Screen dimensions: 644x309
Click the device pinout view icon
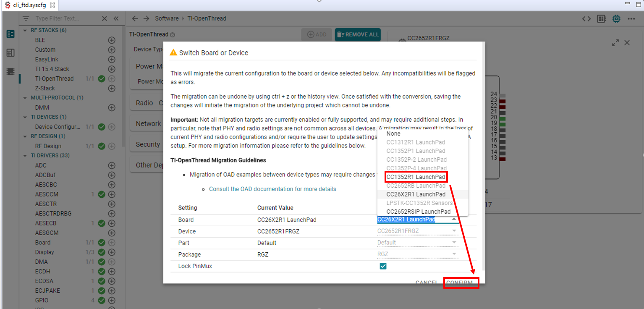602,18
